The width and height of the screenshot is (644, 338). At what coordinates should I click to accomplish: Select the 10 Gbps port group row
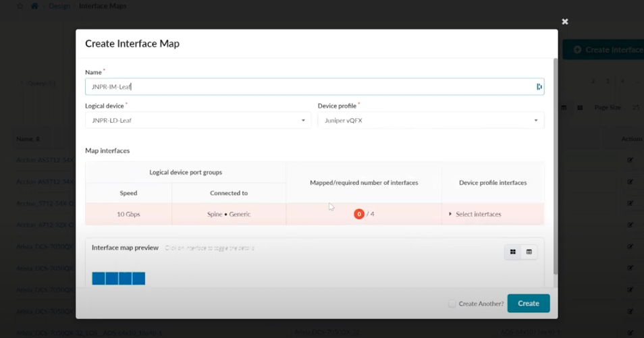[x=128, y=214]
